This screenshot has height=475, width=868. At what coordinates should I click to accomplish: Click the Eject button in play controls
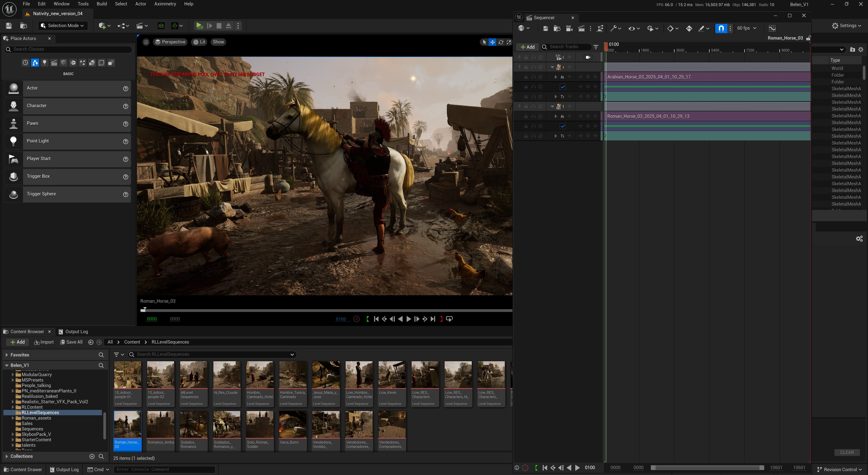click(229, 26)
